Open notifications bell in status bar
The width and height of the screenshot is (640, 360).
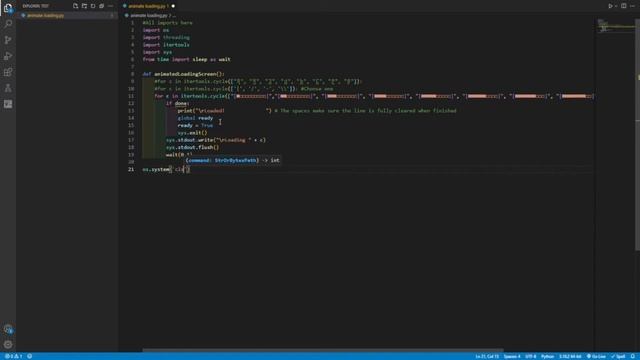(x=633, y=356)
